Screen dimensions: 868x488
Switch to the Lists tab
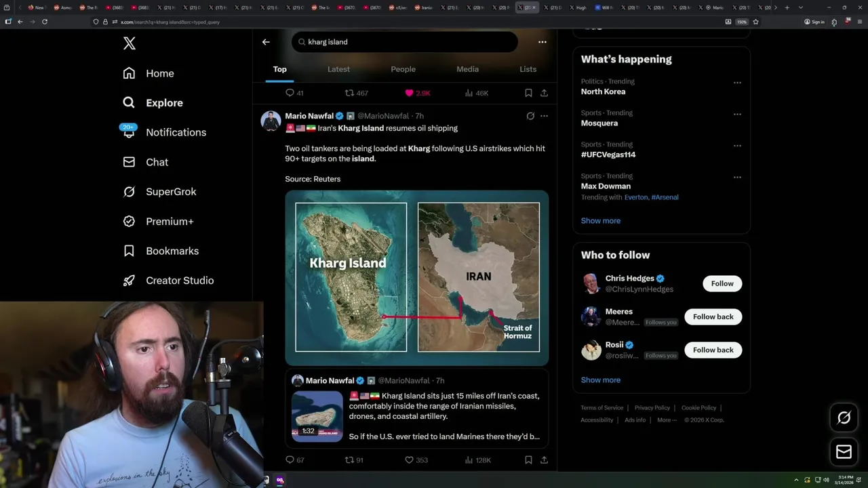(528, 69)
